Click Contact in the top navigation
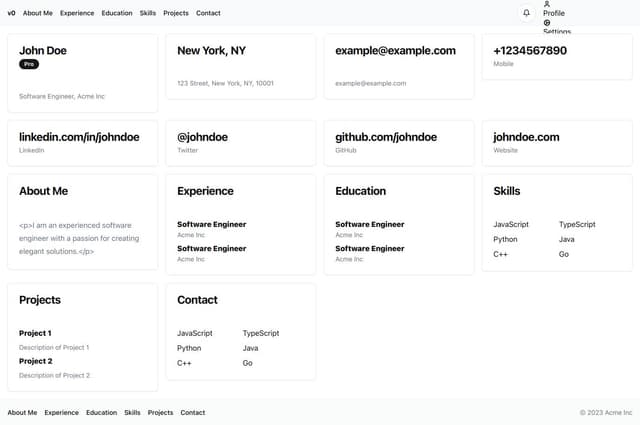The height and width of the screenshot is (425, 640). (x=208, y=13)
